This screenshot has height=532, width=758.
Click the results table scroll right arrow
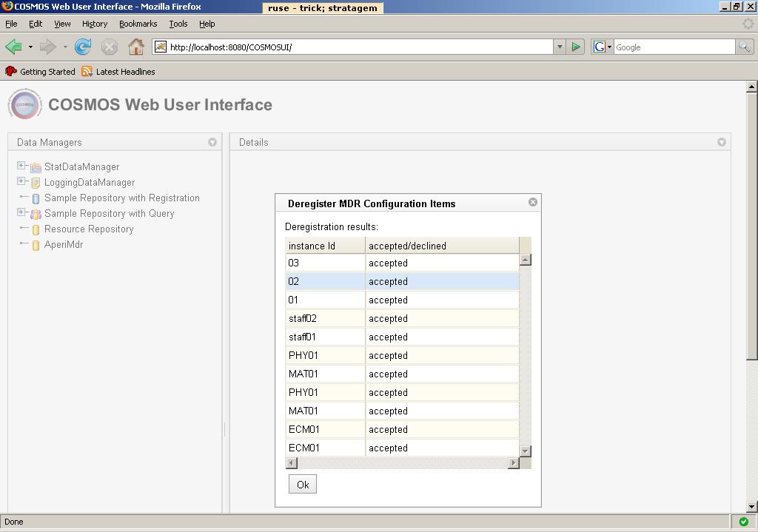click(514, 463)
